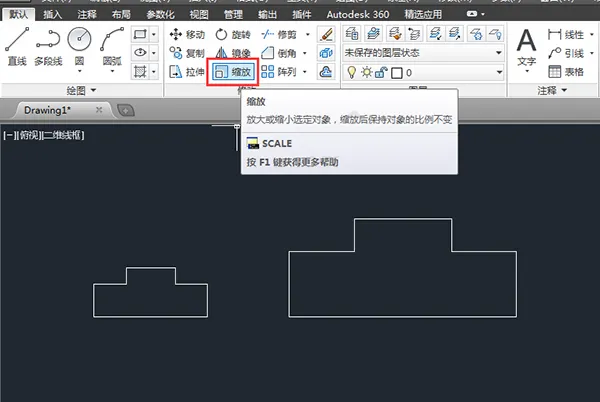Select the Circle (圆) tool
Image resolution: width=600 pixels, height=402 pixels.
point(79,49)
